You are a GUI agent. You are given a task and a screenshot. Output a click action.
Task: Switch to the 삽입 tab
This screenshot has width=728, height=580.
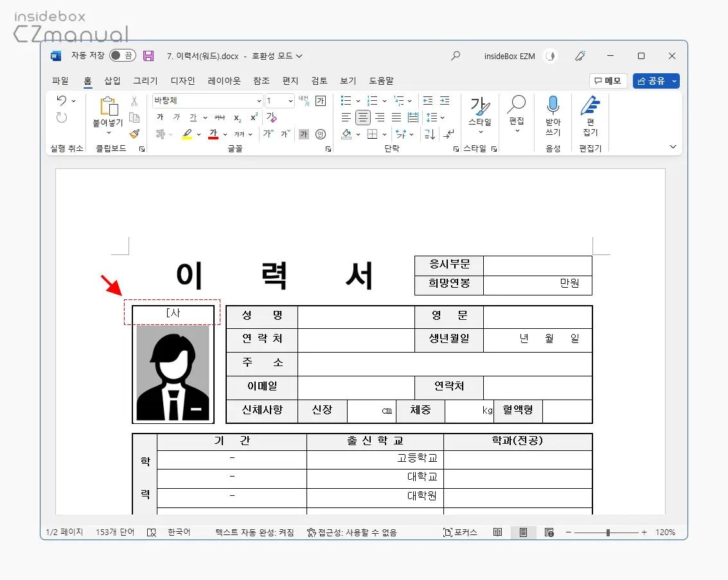[112, 81]
